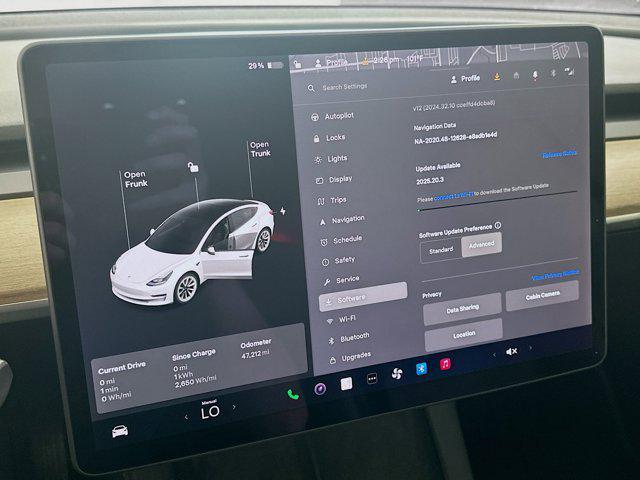Viewport: 640px width, 480px height.
Task: Tap the download icon in the top status bar
Action: click(365, 62)
